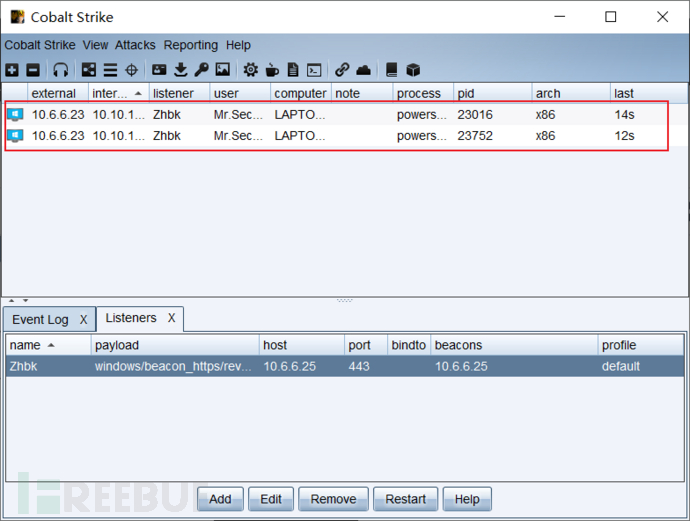Sort listeners by port column header
Image resolution: width=690 pixels, height=521 pixels.
pos(366,345)
